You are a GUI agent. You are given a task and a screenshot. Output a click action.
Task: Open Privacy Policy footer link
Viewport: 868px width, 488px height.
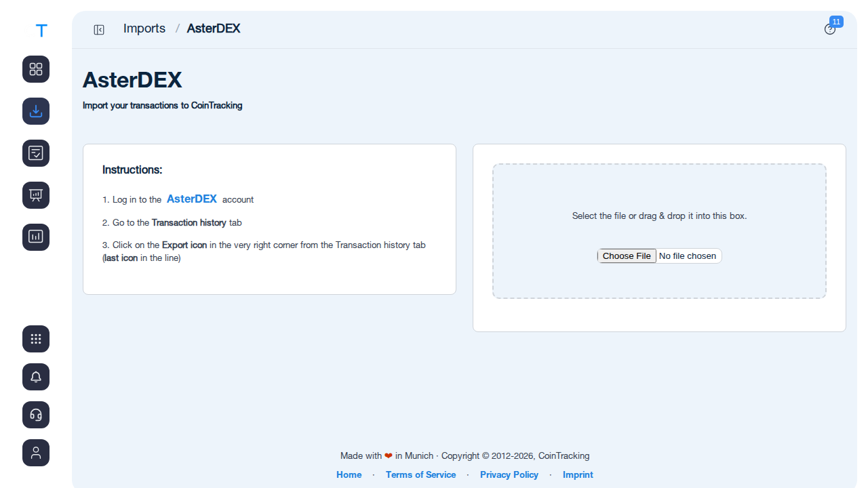click(x=509, y=474)
